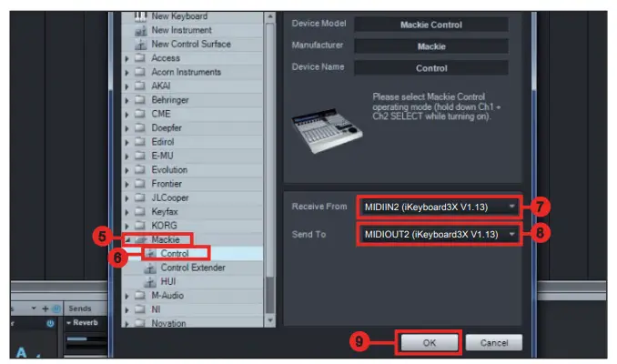Collapse the Mackie folder

[127, 239]
